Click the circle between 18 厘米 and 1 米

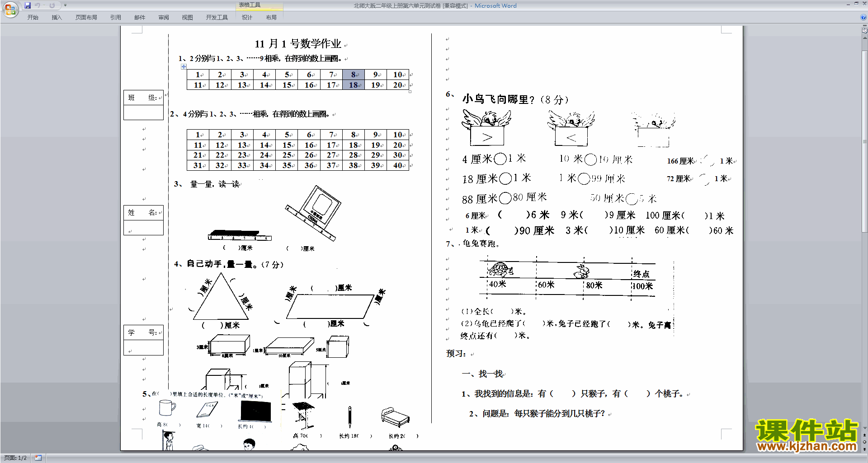coord(505,178)
